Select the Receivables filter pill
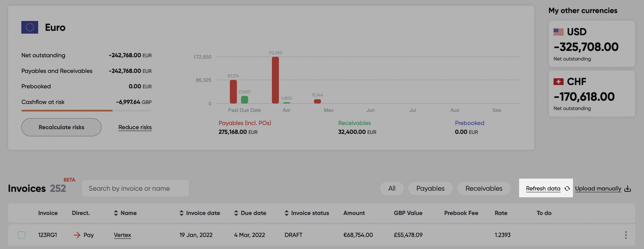This screenshot has height=249, width=644. (483, 188)
